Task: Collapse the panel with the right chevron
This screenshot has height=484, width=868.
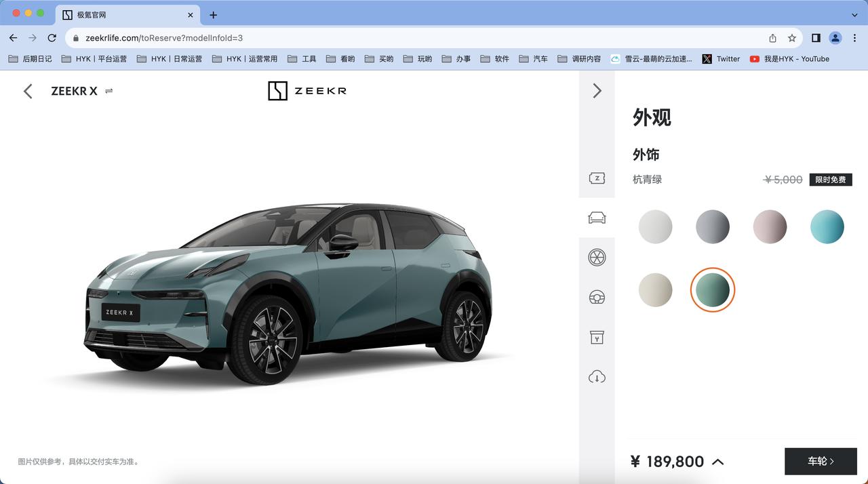Action: (x=597, y=91)
